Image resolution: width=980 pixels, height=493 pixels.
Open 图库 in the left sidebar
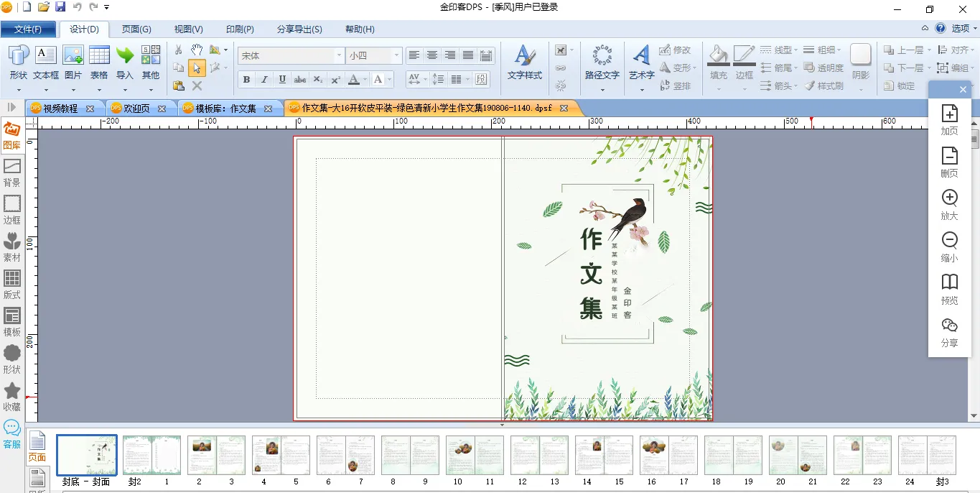tap(12, 135)
